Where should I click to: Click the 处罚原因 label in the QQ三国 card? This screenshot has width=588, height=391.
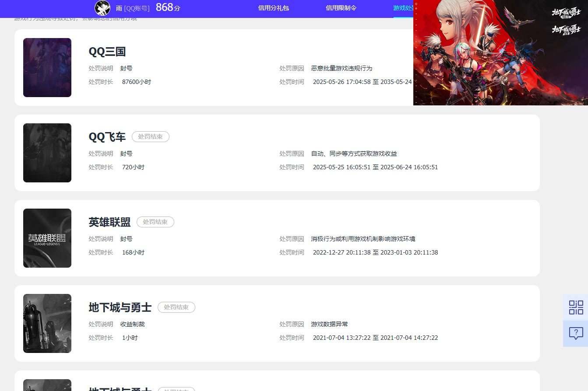coord(292,68)
